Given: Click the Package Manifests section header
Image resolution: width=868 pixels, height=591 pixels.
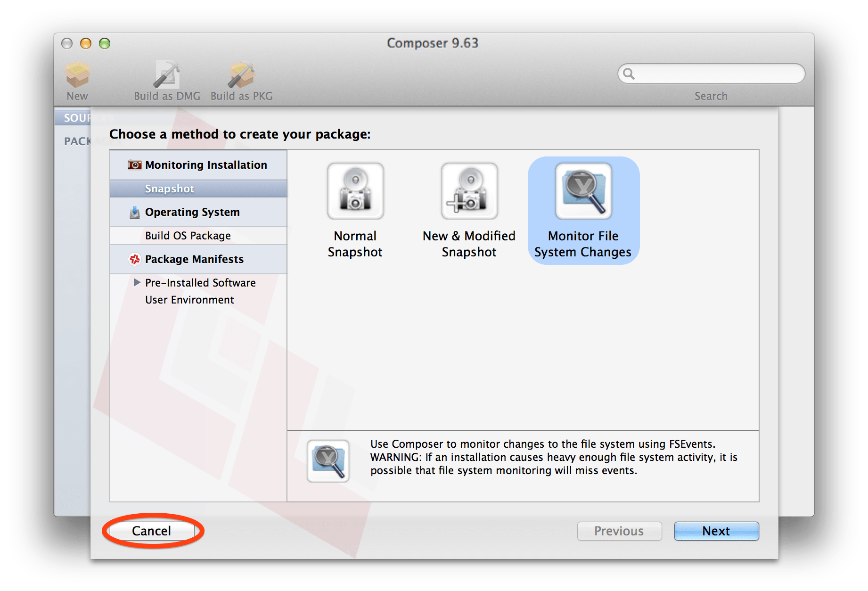Looking at the screenshot, I should point(198,259).
